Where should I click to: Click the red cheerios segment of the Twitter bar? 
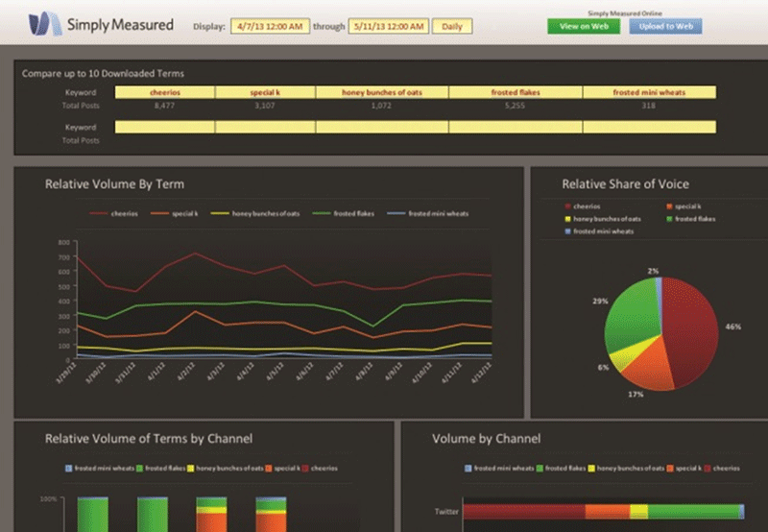(524, 512)
